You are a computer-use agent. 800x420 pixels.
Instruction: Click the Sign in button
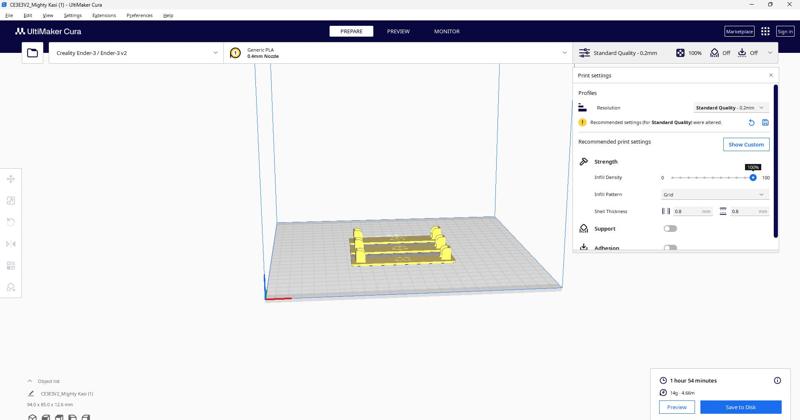[x=785, y=31]
